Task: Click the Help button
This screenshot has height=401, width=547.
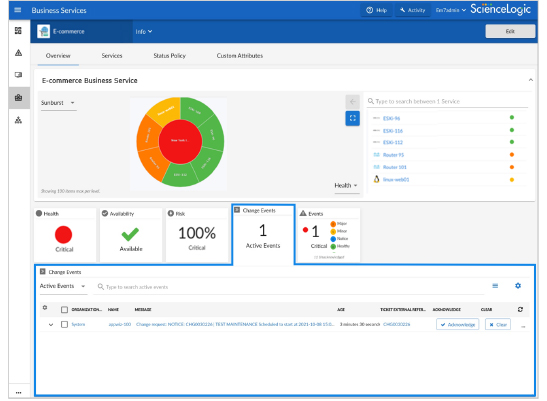Action: (376, 10)
